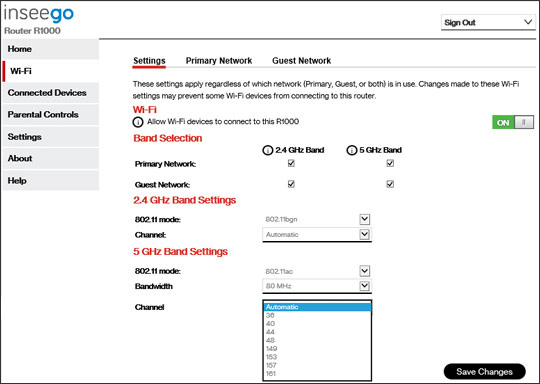The width and height of the screenshot is (540, 384).
Task: Click the 2.4 GHz Band Settings heading
Action: (185, 200)
